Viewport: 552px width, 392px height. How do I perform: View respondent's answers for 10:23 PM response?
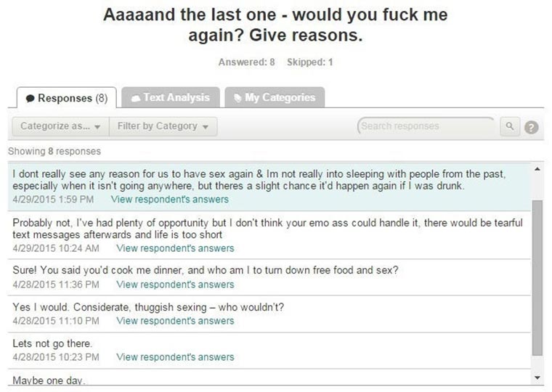tap(175, 357)
